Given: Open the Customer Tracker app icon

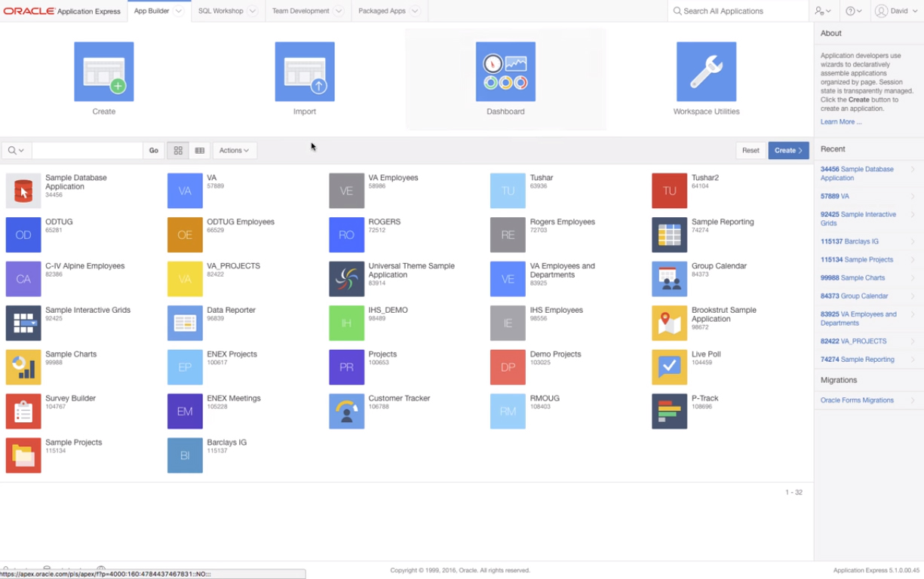Looking at the screenshot, I should [x=346, y=412].
